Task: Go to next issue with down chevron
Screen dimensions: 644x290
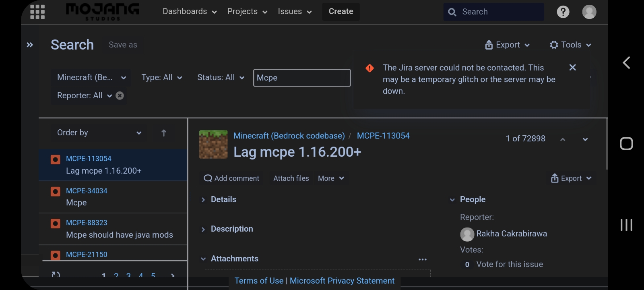Action: [585, 139]
